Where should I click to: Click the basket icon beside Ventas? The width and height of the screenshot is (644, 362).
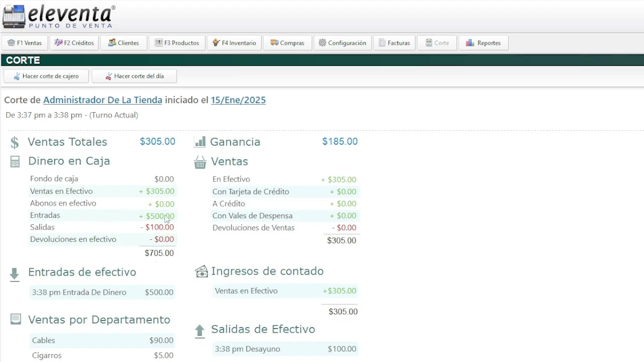coord(200,162)
